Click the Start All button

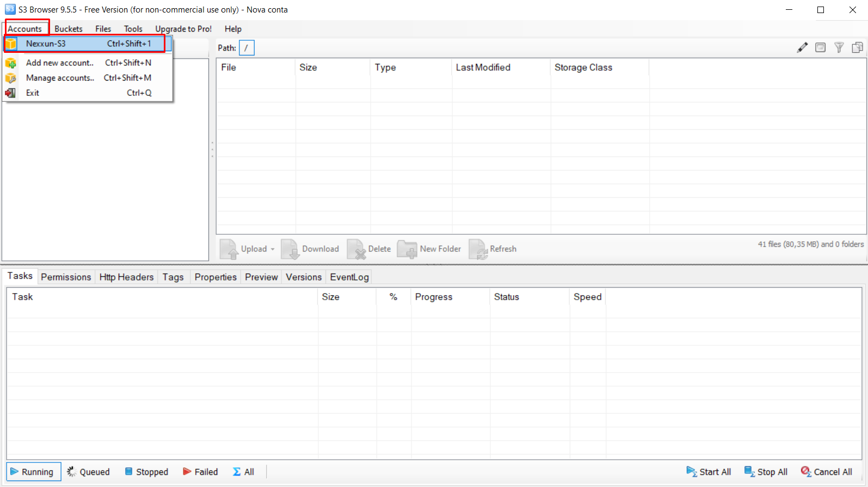pos(709,472)
